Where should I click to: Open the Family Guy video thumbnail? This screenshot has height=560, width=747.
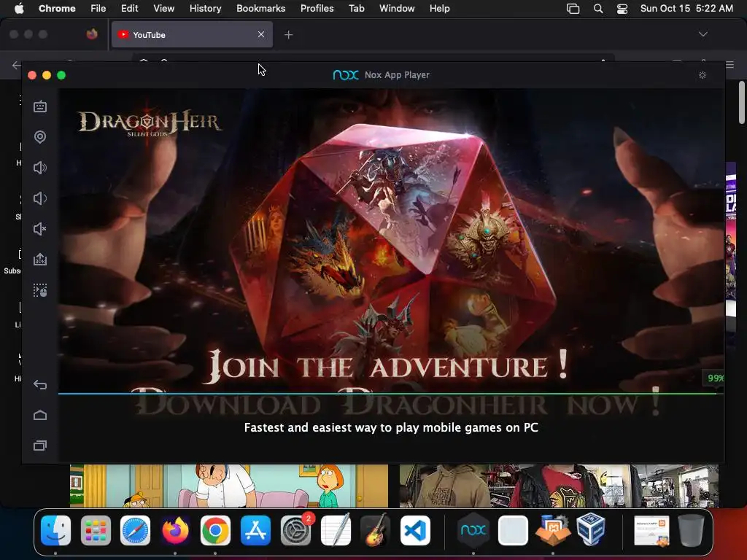(228, 486)
